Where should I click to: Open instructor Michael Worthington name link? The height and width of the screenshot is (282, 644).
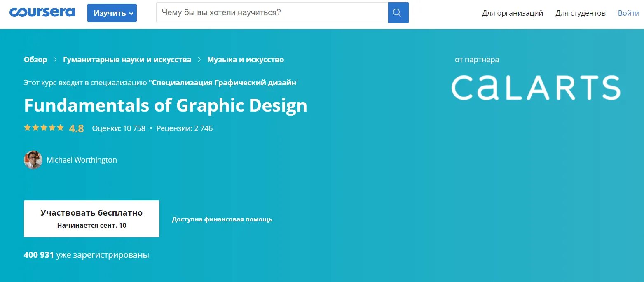pyautogui.click(x=82, y=160)
